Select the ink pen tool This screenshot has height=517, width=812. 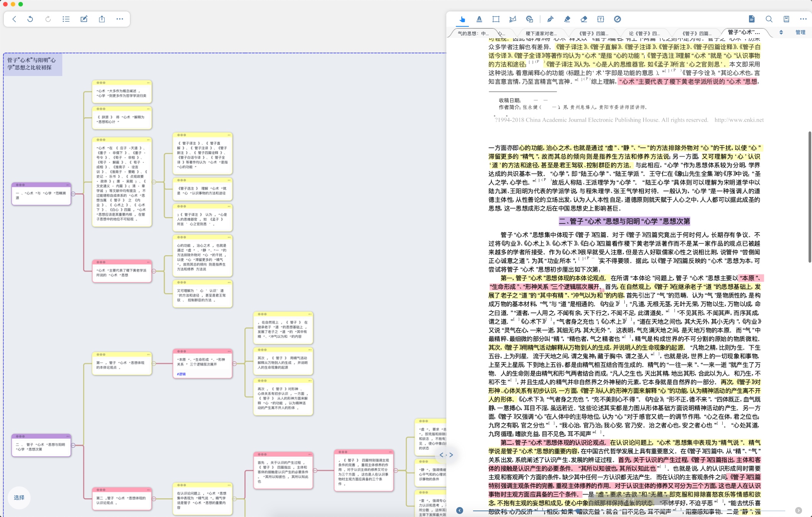(x=550, y=19)
